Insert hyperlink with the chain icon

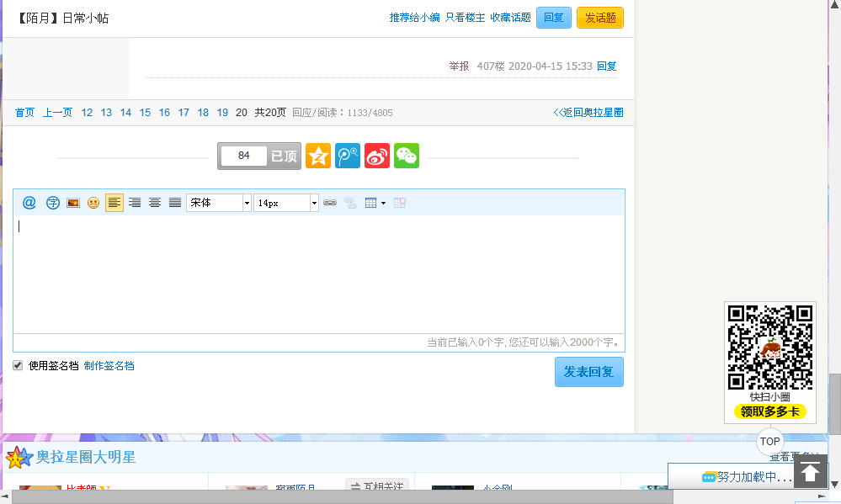(330, 203)
